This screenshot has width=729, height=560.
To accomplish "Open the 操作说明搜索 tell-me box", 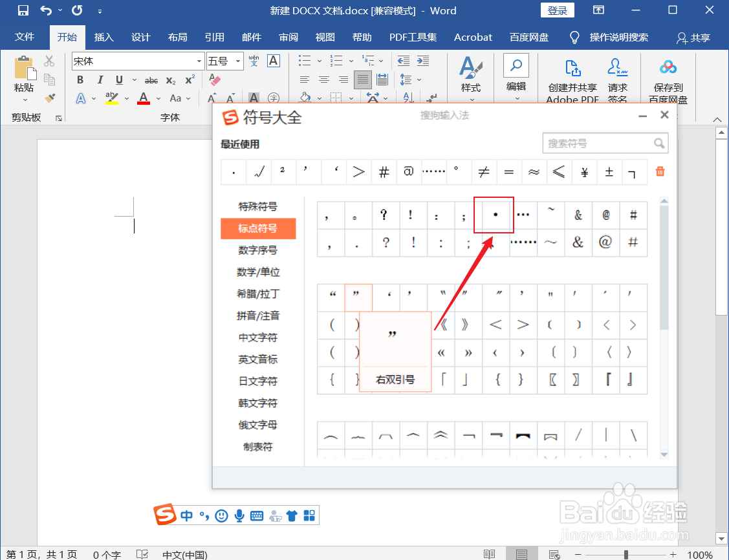I will tap(609, 37).
